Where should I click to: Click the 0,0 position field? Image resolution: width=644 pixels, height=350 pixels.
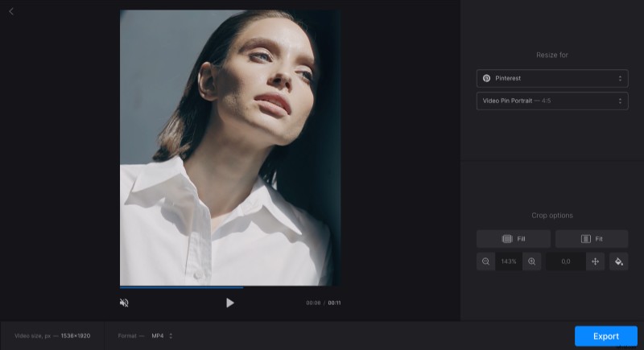point(566,261)
